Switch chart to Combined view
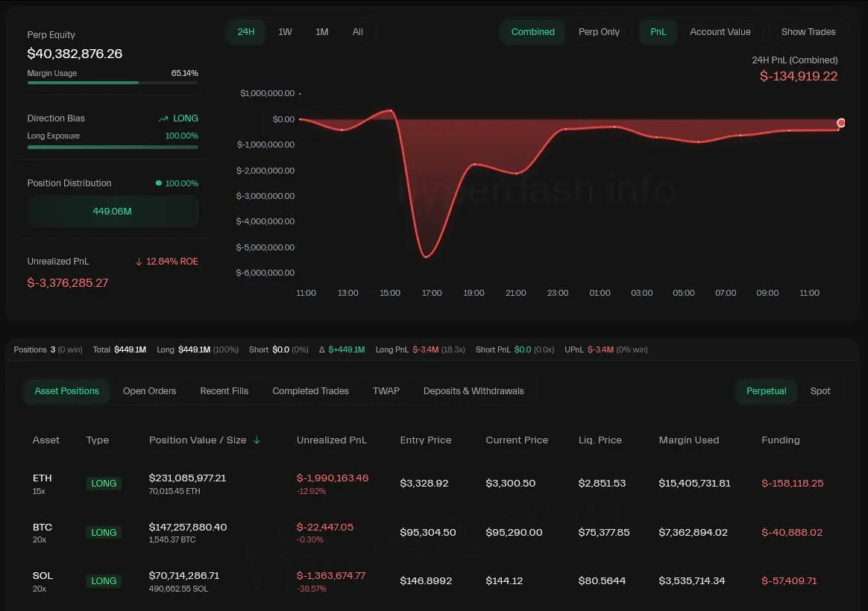Viewport: 868px width, 611px height. pos(532,32)
